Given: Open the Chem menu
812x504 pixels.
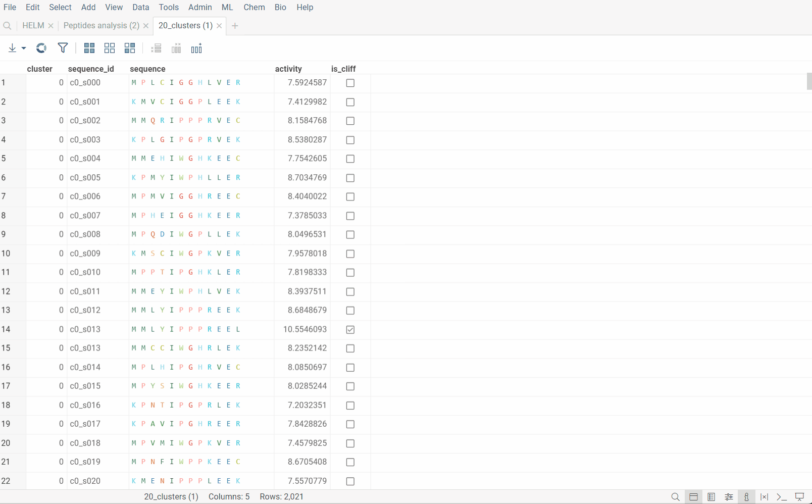Looking at the screenshot, I should pos(254,7).
